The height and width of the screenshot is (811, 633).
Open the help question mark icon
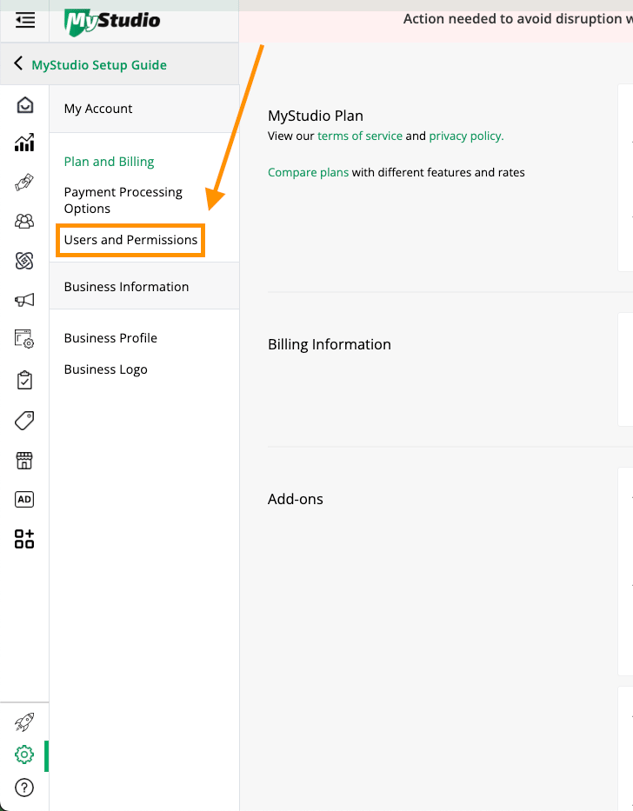tap(24, 788)
